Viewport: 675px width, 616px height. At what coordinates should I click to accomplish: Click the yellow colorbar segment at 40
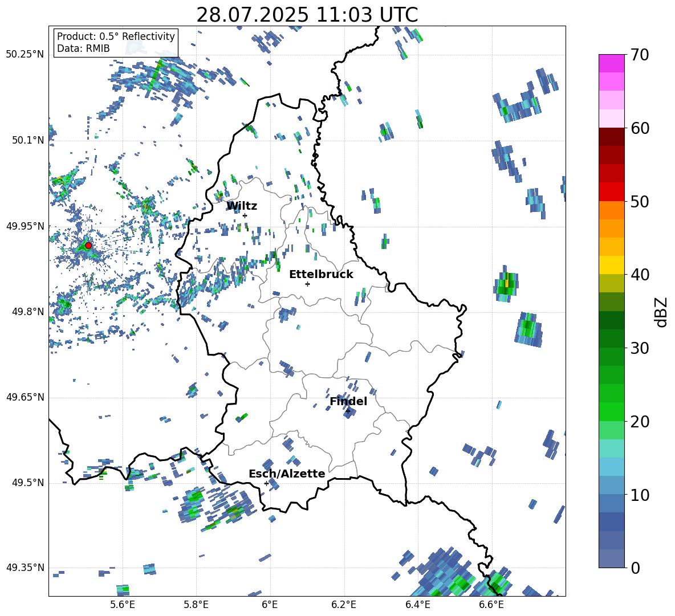pyautogui.click(x=611, y=265)
